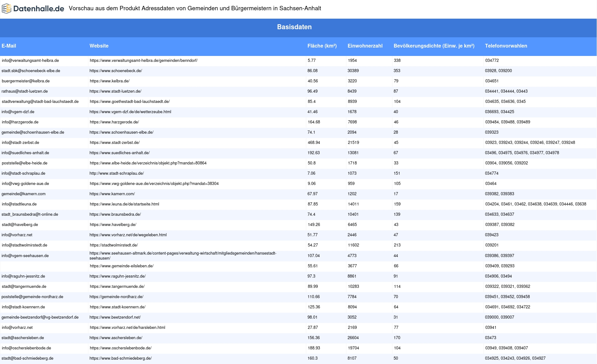The height and width of the screenshot is (364, 597).
Task: Select density value 338
Action: 397,61
